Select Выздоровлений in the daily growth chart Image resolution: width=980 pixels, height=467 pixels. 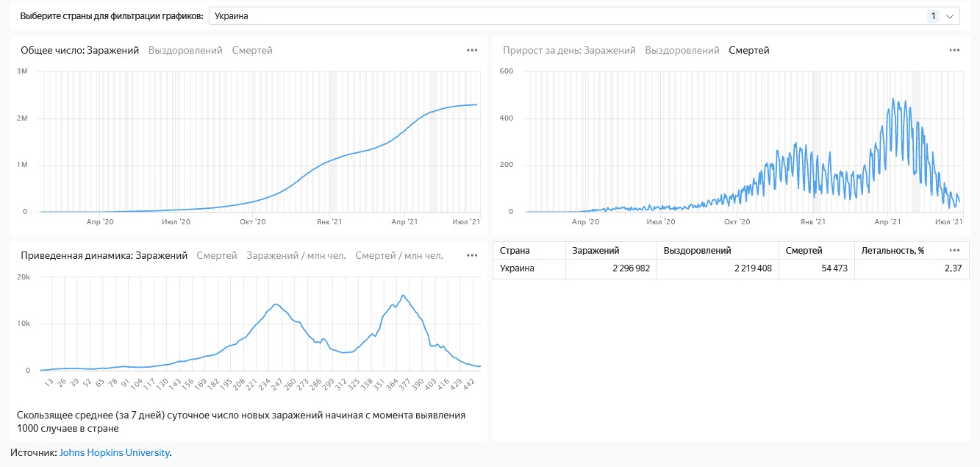pos(682,51)
